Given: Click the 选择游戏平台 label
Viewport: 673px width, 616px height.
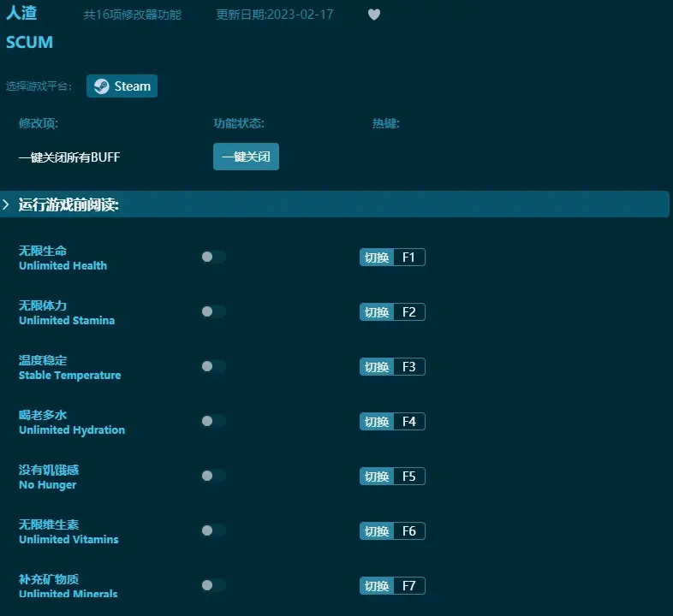Looking at the screenshot, I should point(39,86).
